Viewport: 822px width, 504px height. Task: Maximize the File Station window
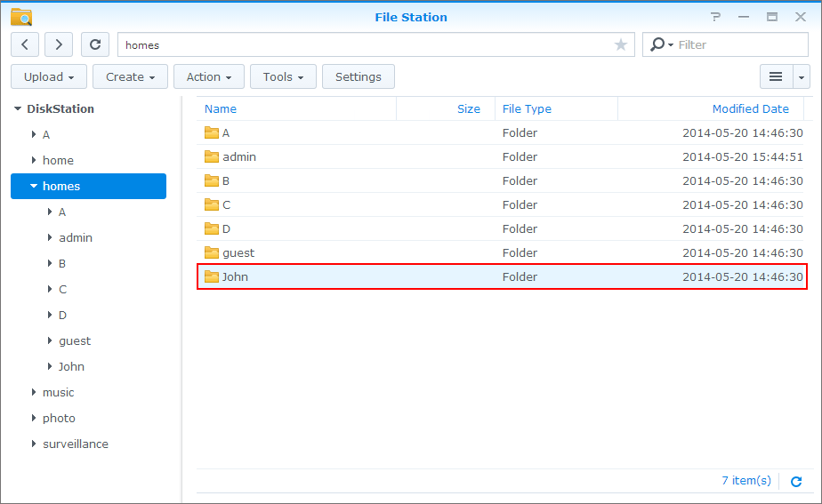[x=771, y=17]
